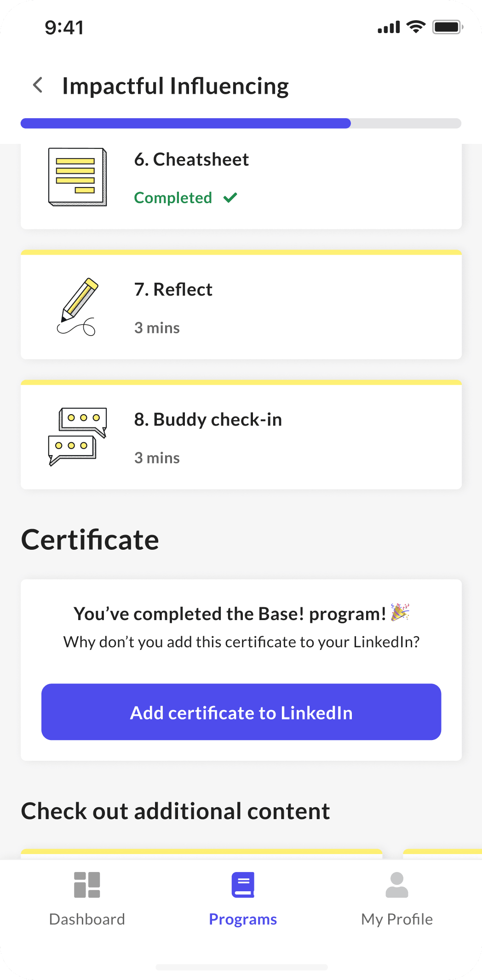Click the Buddy check-in chat bubbles icon

tap(77, 437)
